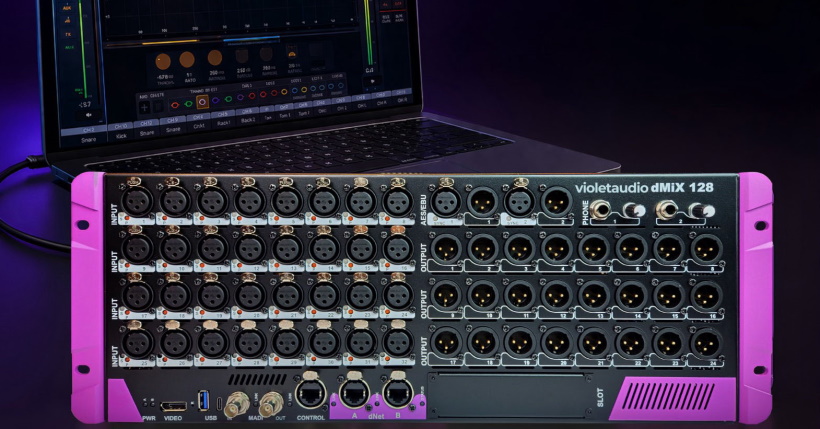Click the first green ring icon in the row
The width and height of the screenshot is (820, 429).
tap(188, 104)
